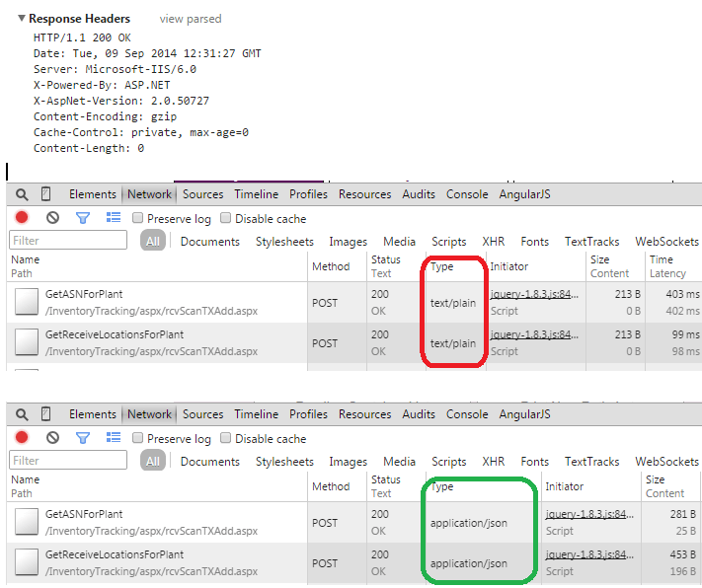Viewport: 702px width, 588px height.
Task: Click search icon in lower DevTools panel
Action: 22,414
